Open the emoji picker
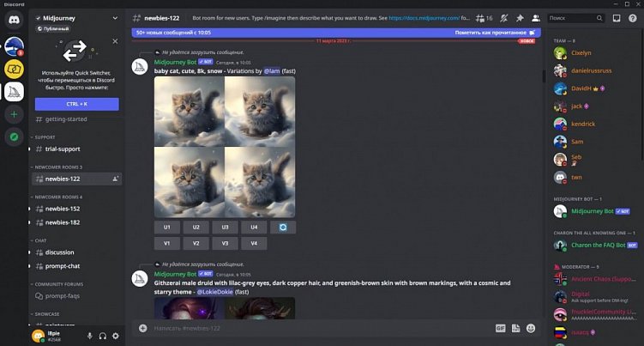Image resolution: width=644 pixels, height=346 pixels. click(531, 328)
